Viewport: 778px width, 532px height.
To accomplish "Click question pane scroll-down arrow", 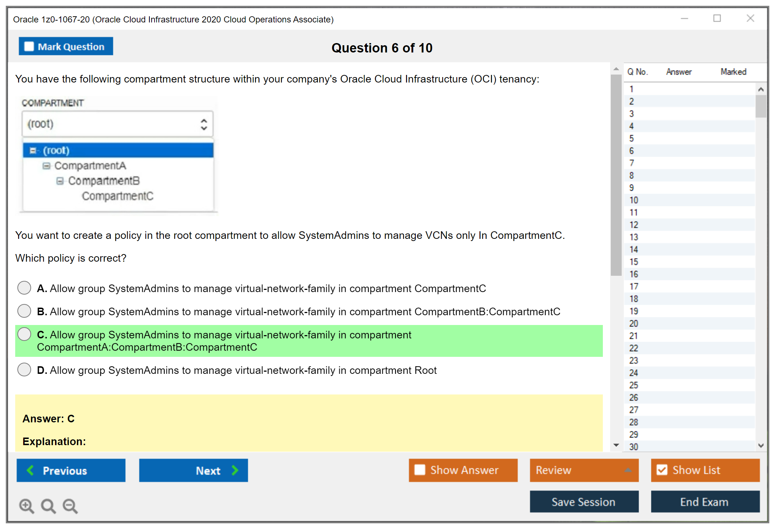I will (616, 445).
